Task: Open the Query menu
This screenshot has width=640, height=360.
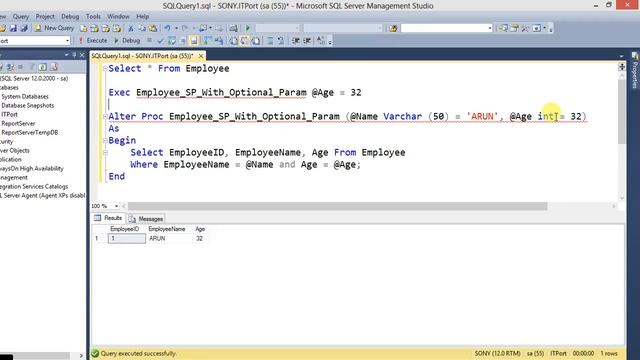Action: [20, 16]
